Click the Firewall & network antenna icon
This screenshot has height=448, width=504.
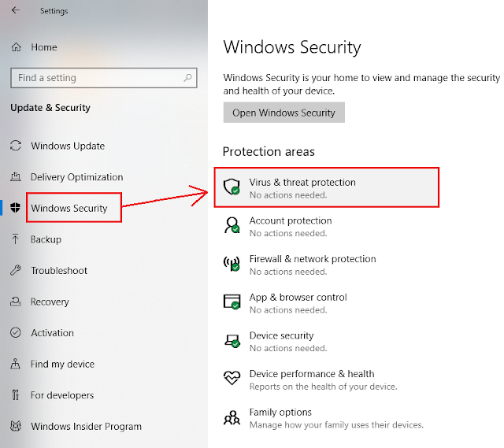pos(232,263)
